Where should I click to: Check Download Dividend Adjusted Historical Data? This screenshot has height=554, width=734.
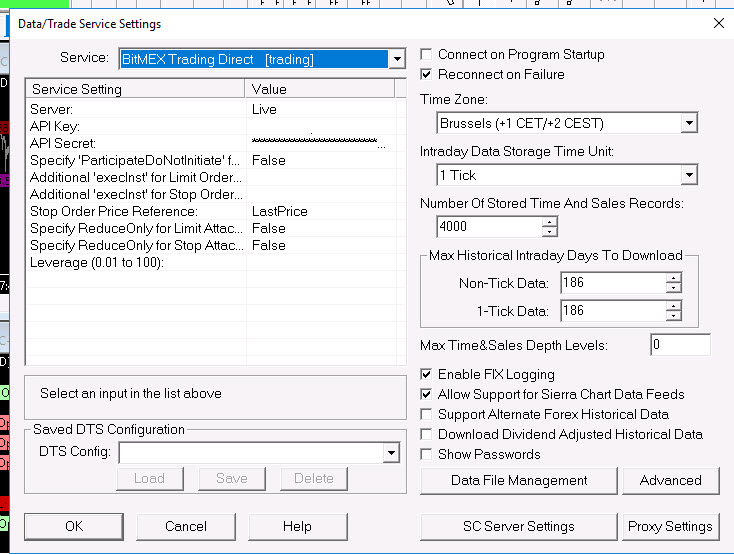click(426, 435)
